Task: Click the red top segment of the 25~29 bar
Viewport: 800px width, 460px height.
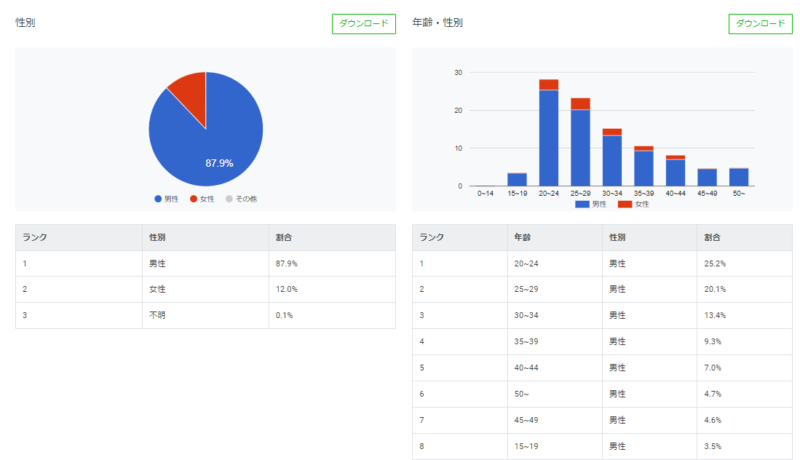Action: point(580,103)
